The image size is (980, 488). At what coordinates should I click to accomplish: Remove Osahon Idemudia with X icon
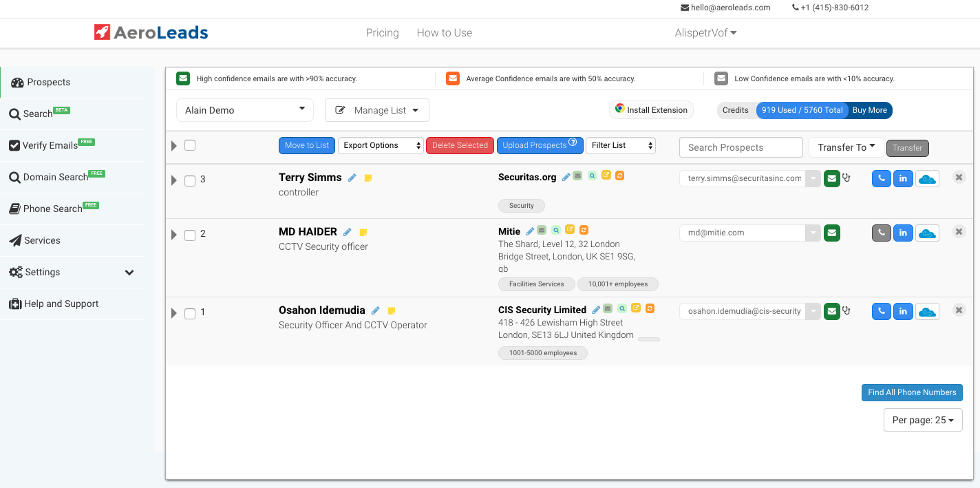(x=959, y=310)
